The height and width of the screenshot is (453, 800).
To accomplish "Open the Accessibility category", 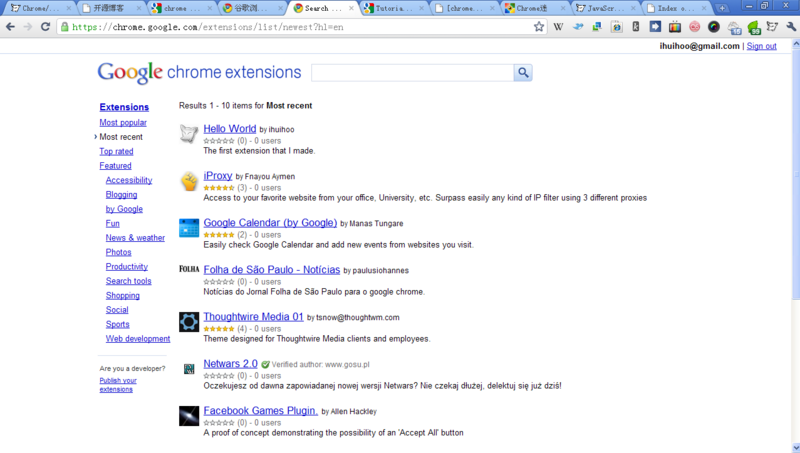I will (129, 180).
